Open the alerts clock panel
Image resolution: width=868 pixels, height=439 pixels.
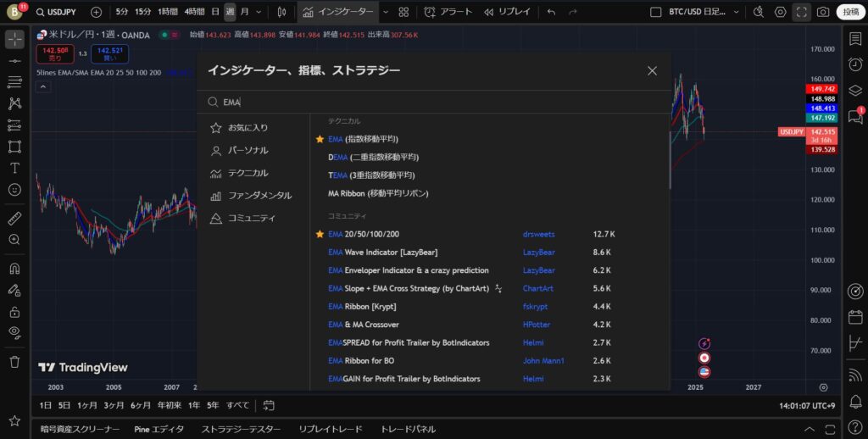pyautogui.click(x=855, y=64)
